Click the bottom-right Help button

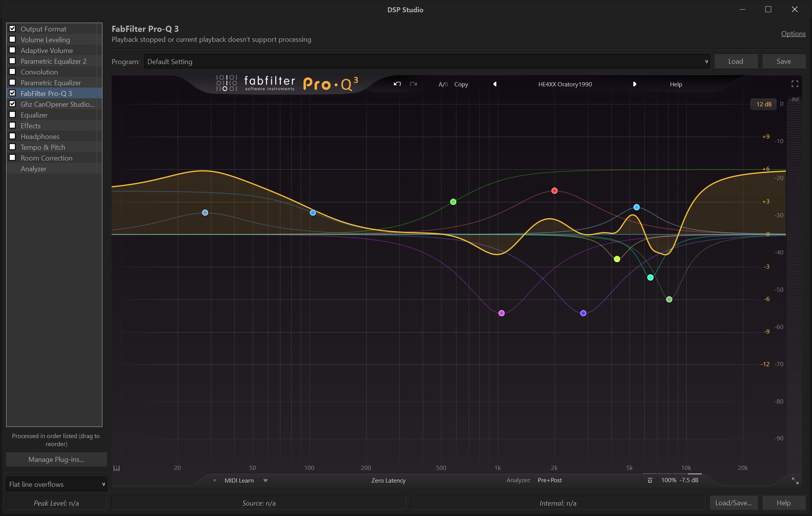tap(784, 503)
